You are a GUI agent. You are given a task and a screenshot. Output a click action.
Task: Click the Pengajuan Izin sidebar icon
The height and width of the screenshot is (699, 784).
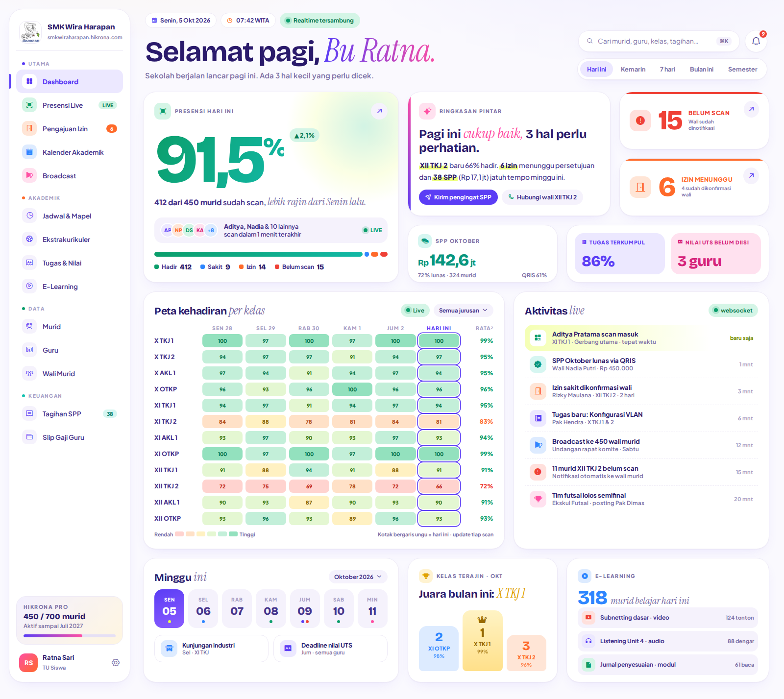click(29, 128)
